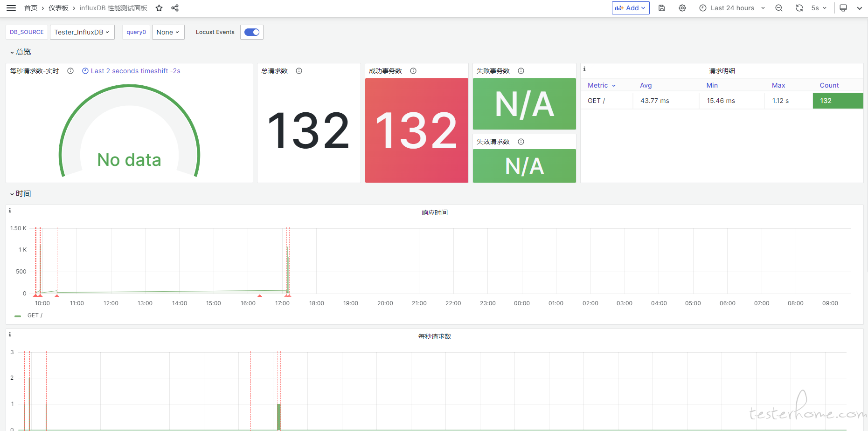Open info icon of 请求明细 panel
The height and width of the screenshot is (431, 868).
(x=584, y=68)
